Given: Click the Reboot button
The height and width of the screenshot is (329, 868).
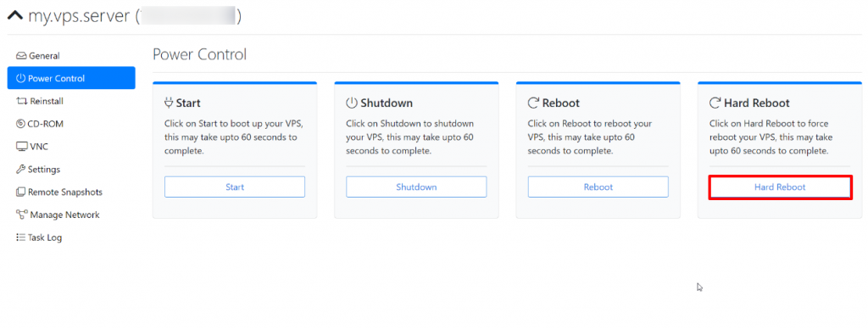Looking at the screenshot, I should coord(598,187).
